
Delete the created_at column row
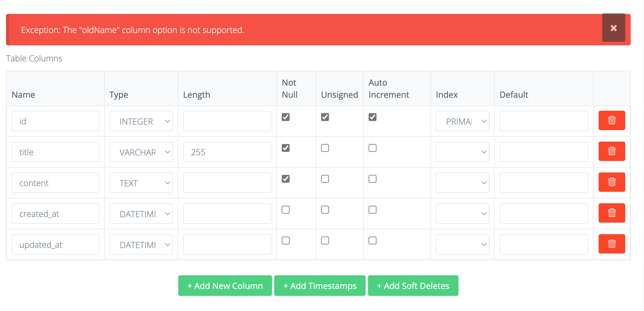click(x=612, y=213)
